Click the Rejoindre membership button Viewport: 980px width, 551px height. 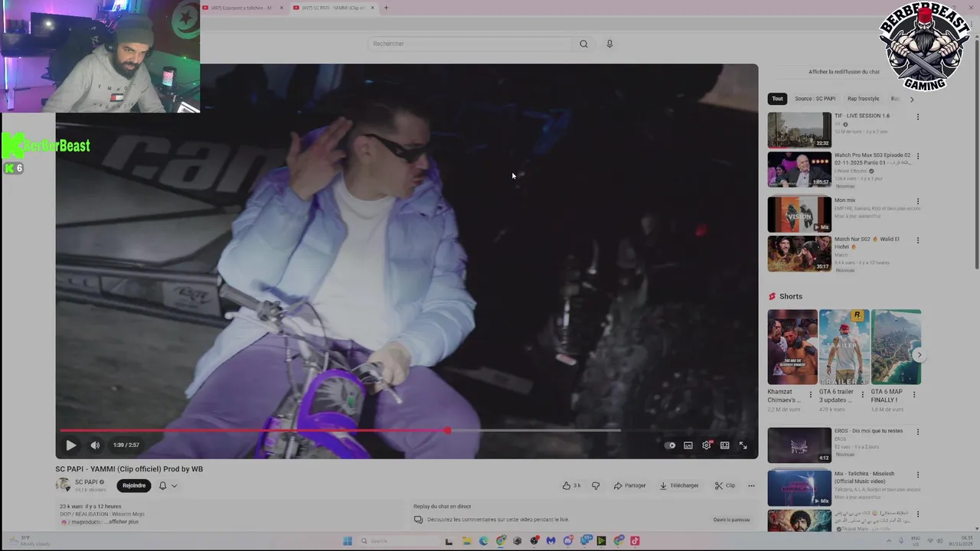coord(134,485)
